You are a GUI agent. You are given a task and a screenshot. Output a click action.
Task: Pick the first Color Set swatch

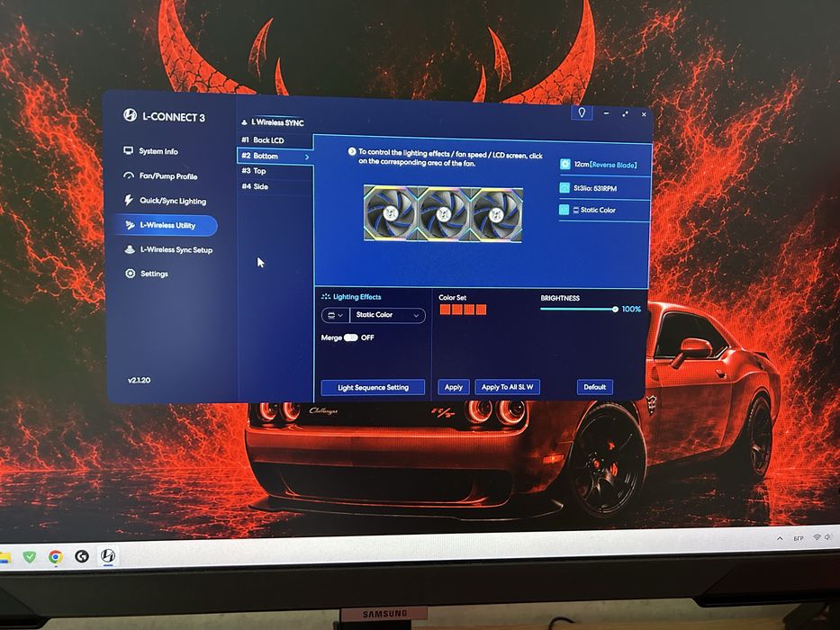pyautogui.click(x=445, y=309)
